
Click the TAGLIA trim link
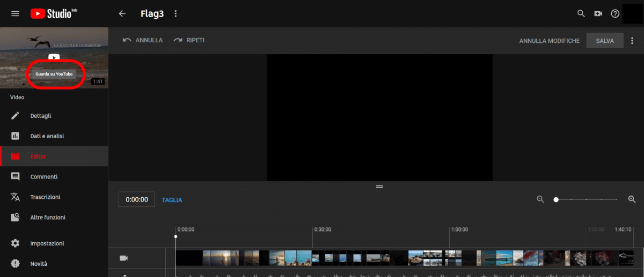pyautogui.click(x=172, y=200)
